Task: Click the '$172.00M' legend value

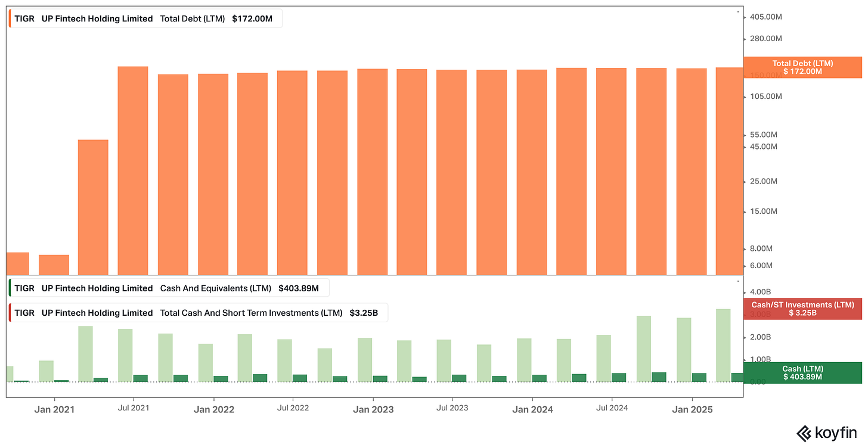Action: 252,18
